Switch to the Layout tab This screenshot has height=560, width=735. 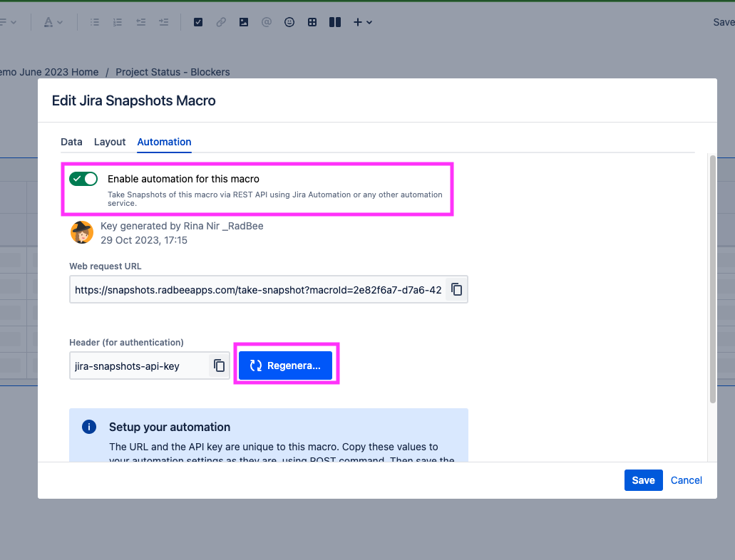tap(110, 142)
